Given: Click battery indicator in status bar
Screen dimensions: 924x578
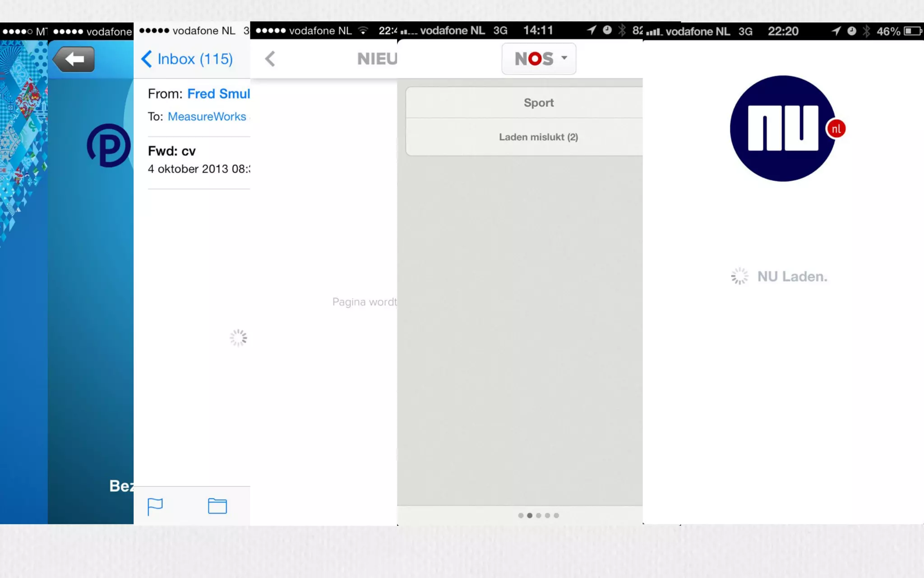Looking at the screenshot, I should (x=912, y=31).
